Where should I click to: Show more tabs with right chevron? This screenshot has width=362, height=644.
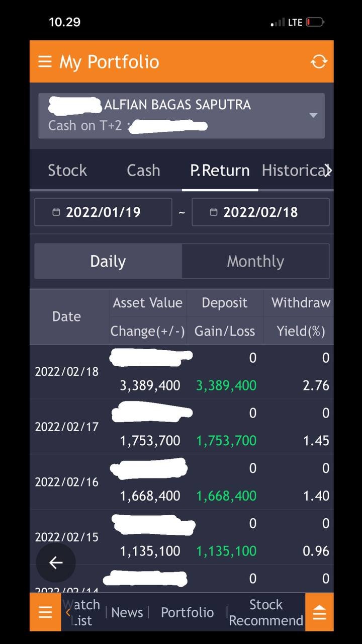click(328, 171)
